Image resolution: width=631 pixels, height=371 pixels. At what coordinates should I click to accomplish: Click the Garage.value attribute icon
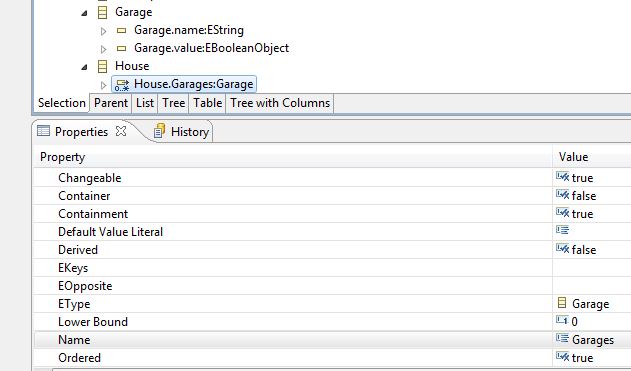coord(121,48)
